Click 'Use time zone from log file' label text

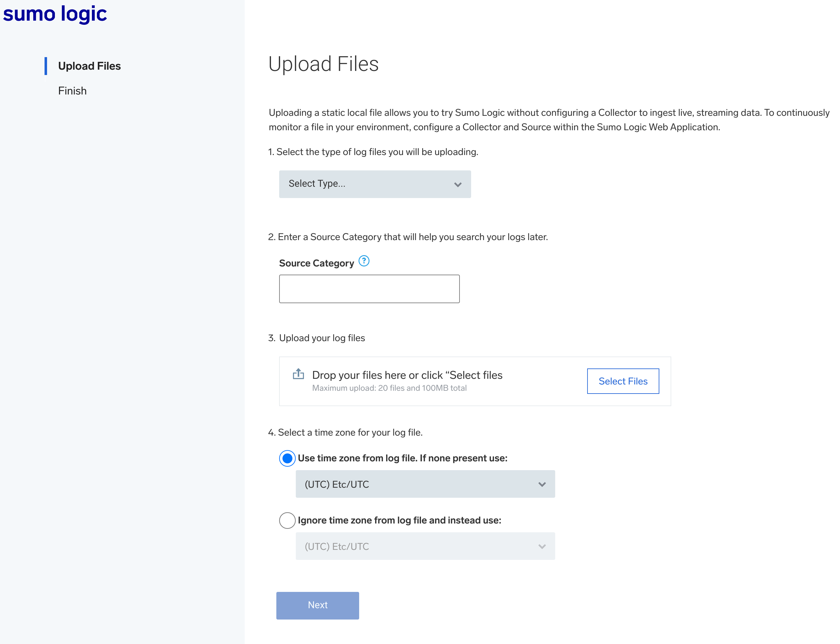click(x=402, y=458)
